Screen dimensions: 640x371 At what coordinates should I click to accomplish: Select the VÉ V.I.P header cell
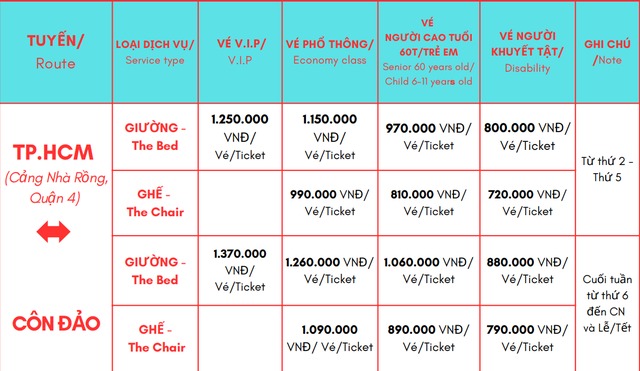tap(240, 52)
